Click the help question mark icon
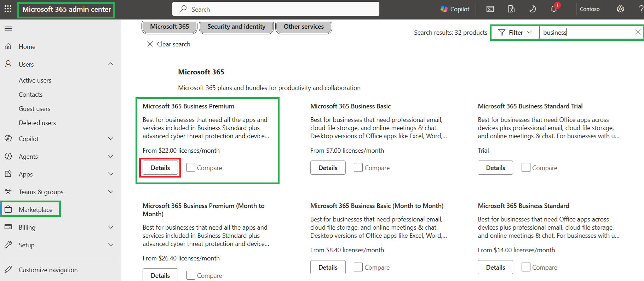Screen dimensions: 644x281 [641, 9]
